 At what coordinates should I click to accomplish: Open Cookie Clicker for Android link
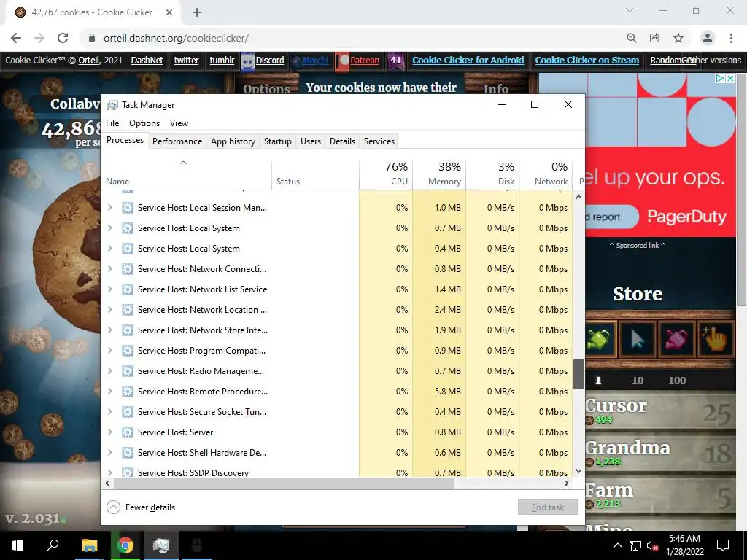click(468, 61)
